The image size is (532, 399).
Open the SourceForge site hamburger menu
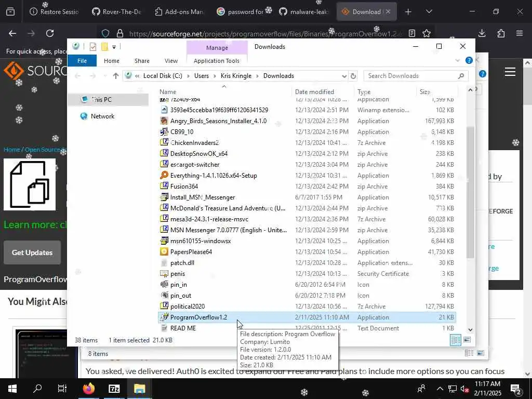click(510, 72)
